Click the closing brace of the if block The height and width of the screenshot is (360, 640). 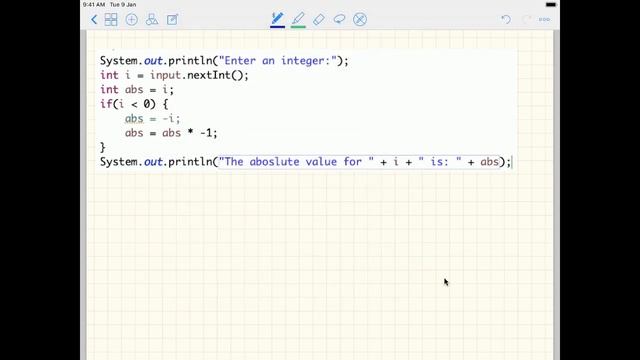[102, 147]
